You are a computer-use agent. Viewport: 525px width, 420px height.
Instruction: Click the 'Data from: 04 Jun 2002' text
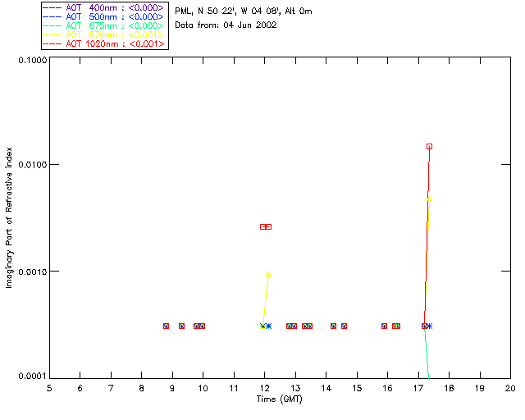coord(226,25)
